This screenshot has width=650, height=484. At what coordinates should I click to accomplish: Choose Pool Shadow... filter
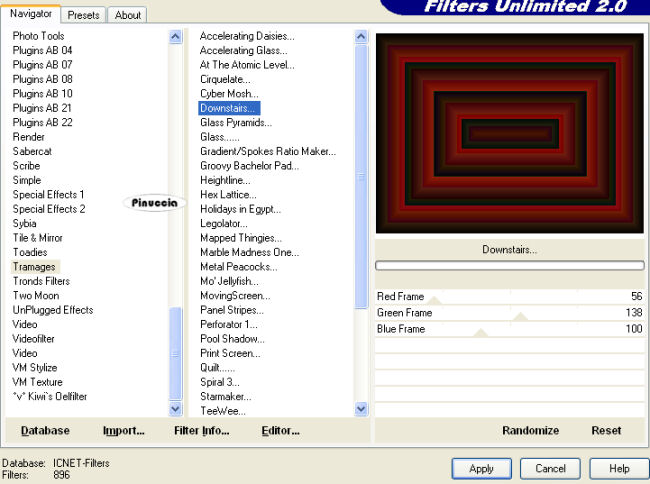coord(232,339)
